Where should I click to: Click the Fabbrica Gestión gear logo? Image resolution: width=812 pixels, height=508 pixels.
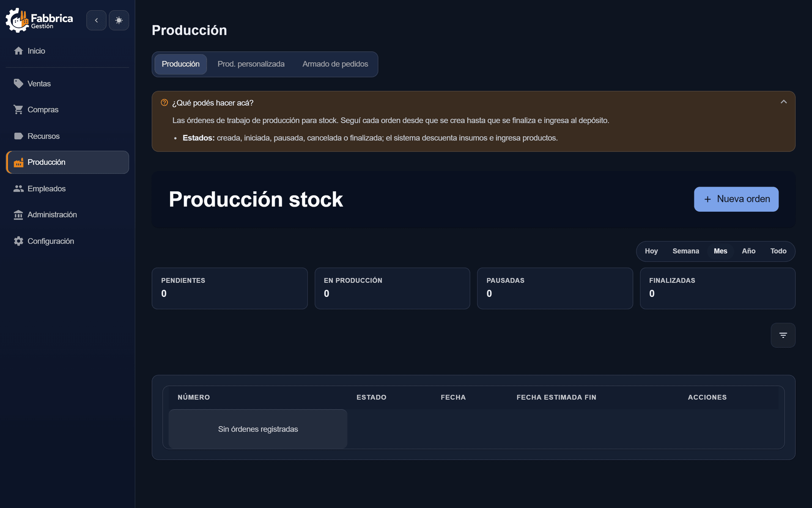click(x=17, y=20)
